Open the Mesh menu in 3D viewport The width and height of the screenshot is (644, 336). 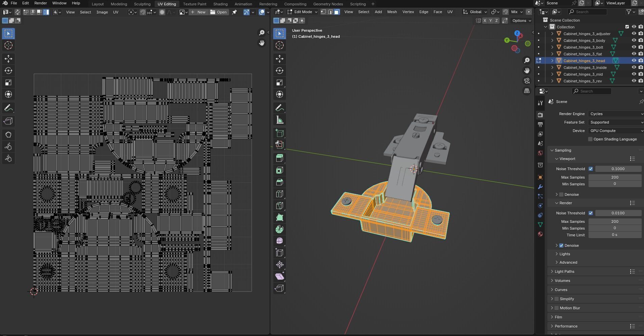point(392,12)
